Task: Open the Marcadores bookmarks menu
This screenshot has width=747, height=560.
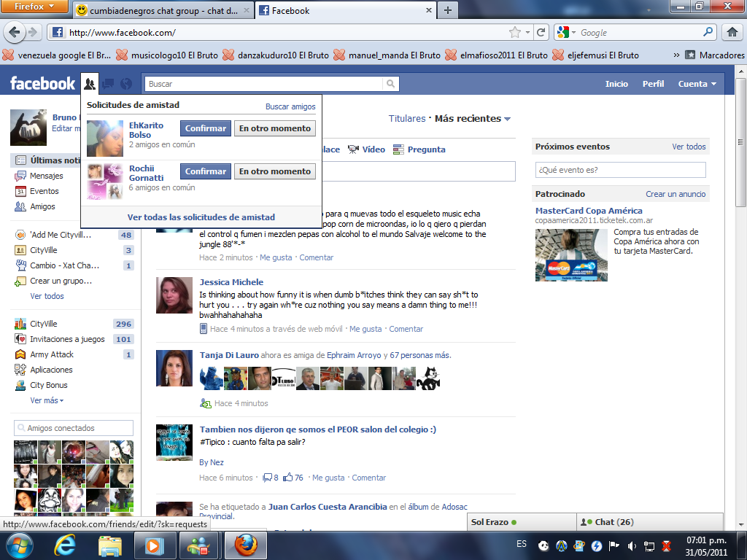Action: click(x=715, y=55)
